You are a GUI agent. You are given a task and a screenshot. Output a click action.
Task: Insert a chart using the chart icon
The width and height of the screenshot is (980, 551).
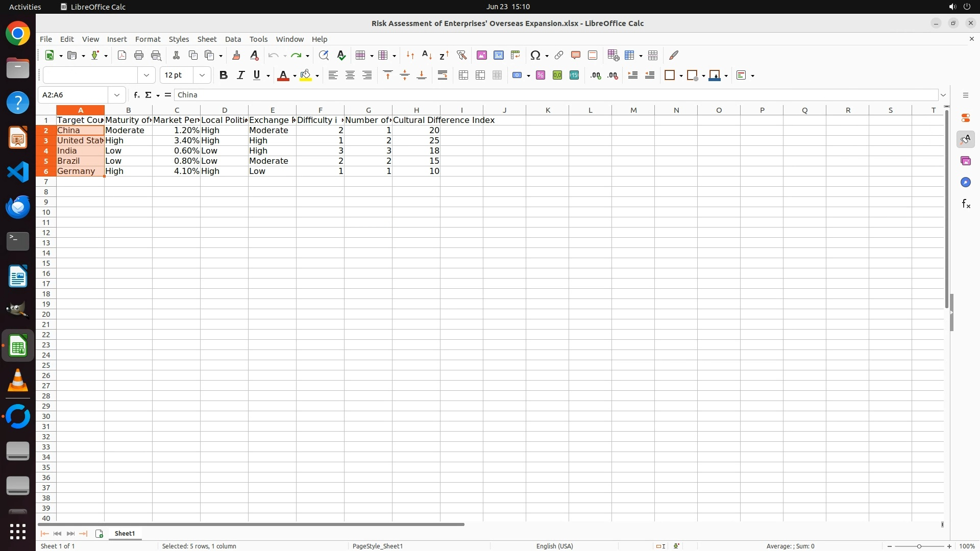pos(499,55)
